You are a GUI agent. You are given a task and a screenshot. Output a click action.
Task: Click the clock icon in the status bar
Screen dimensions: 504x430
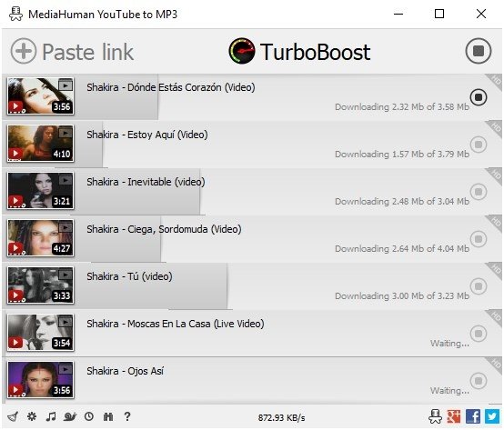[89, 416]
